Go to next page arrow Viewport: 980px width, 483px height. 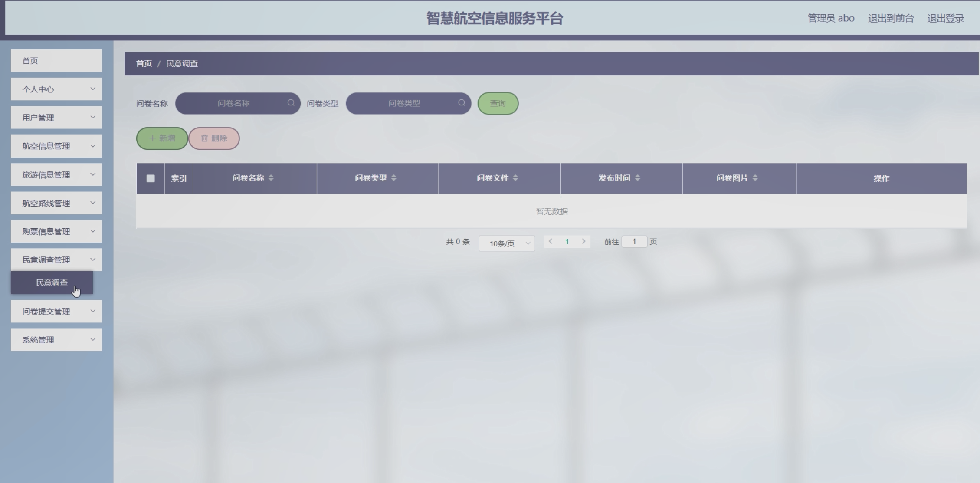[583, 241]
